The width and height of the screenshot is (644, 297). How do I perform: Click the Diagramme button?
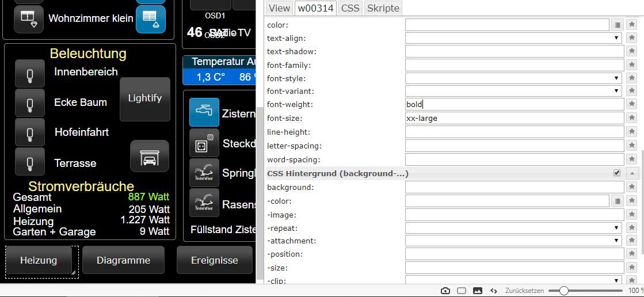click(x=123, y=260)
